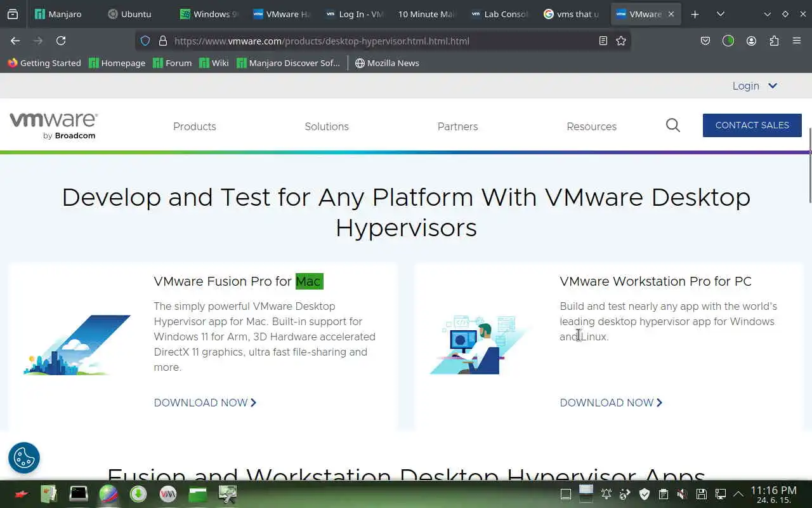The image size is (812, 508).
Task: Switch to the Windows 9 tab
Action: pyautogui.click(x=209, y=14)
